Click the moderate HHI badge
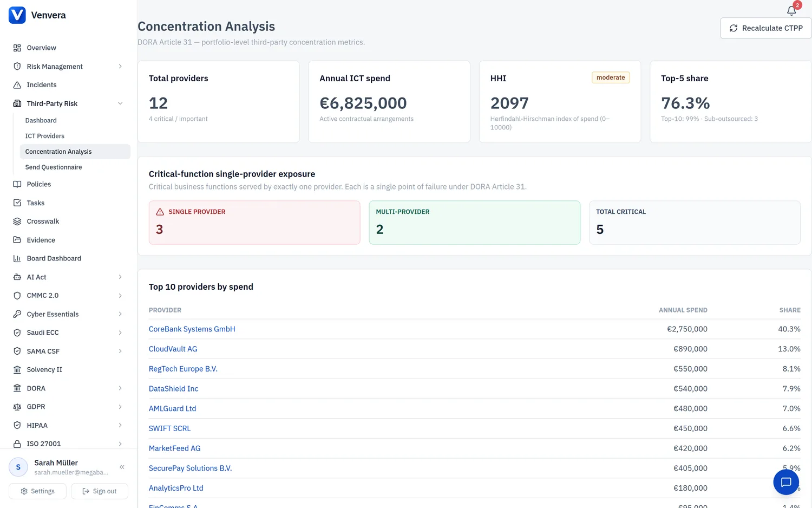812x508 pixels. (x=611, y=77)
